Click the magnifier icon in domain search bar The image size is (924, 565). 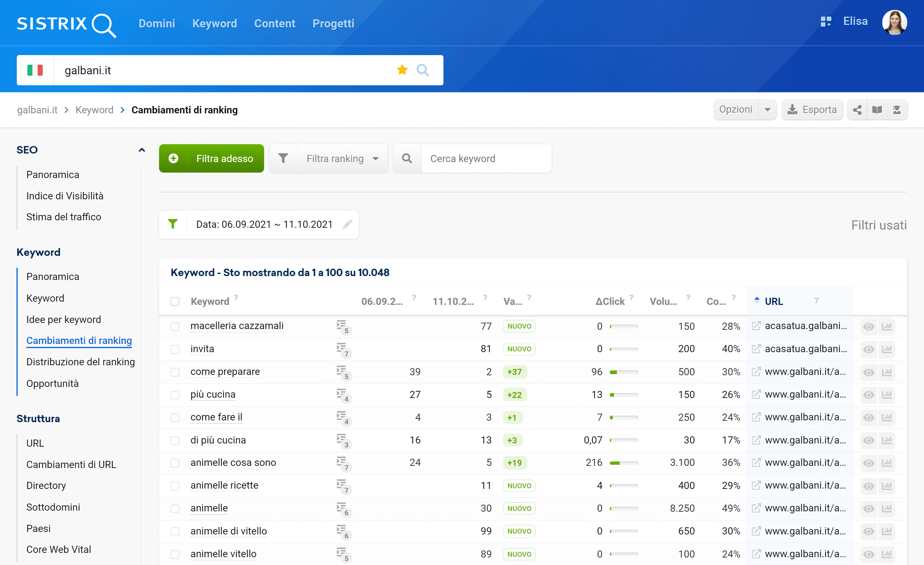pos(423,70)
